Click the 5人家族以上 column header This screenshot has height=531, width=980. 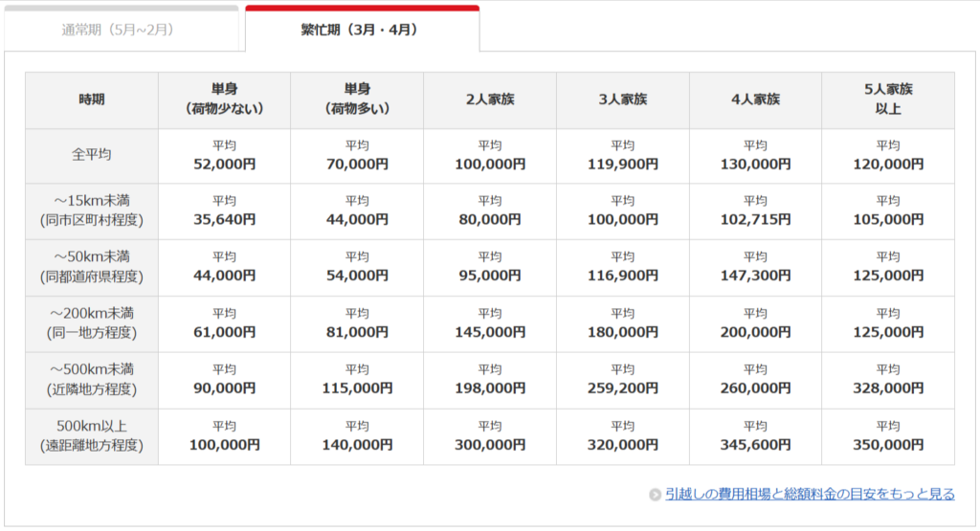tap(887, 100)
